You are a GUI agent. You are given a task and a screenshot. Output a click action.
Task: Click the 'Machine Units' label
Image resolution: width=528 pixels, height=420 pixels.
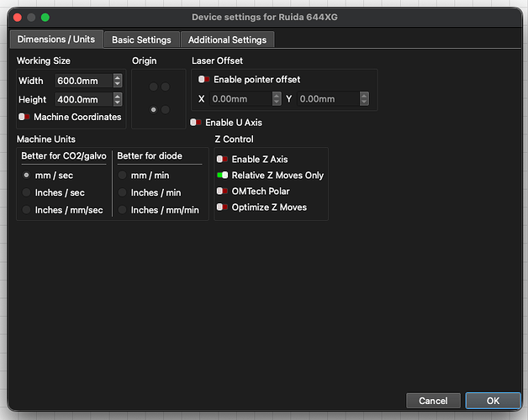pyautogui.click(x=46, y=139)
